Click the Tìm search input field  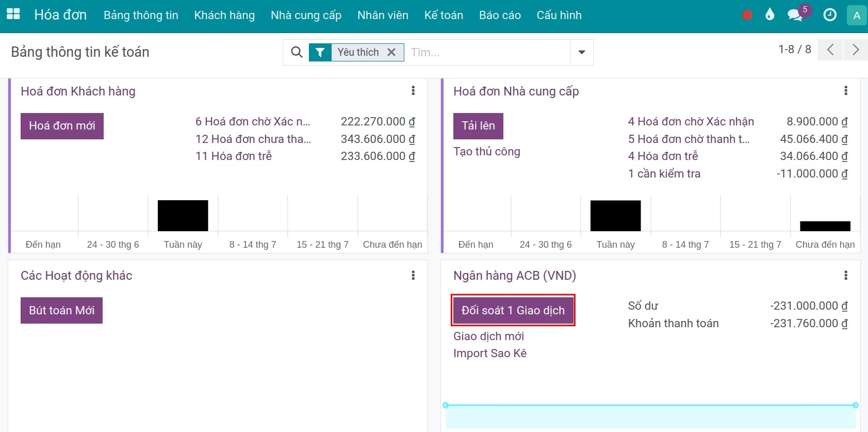(x=487, y=52)
